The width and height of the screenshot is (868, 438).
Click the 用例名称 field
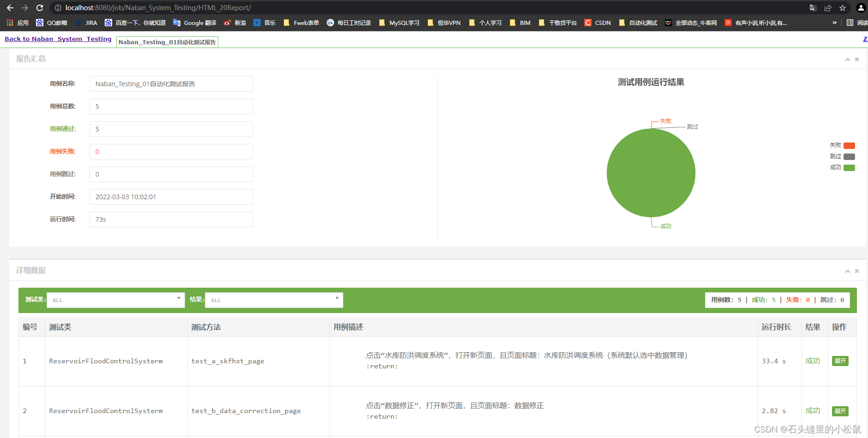coord(171,84)
